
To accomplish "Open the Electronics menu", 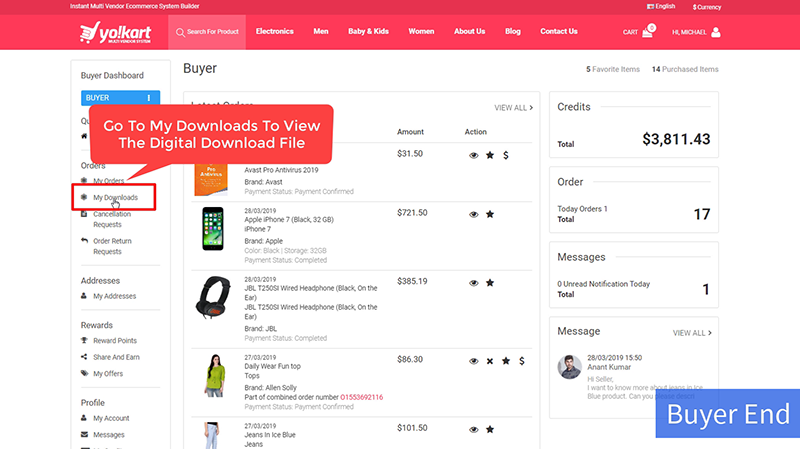I will click(x=274, y=31).
